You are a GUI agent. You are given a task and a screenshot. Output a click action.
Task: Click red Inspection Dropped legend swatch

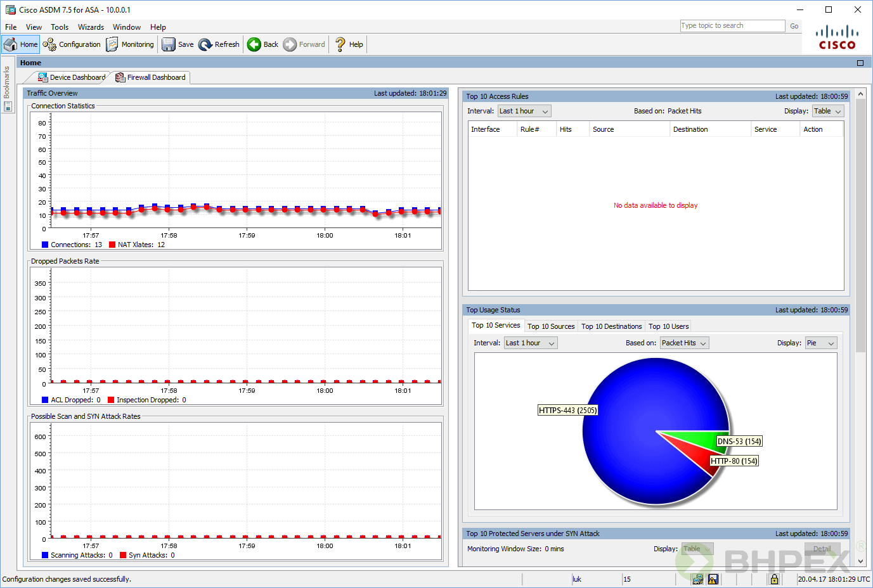click(111, 400)
